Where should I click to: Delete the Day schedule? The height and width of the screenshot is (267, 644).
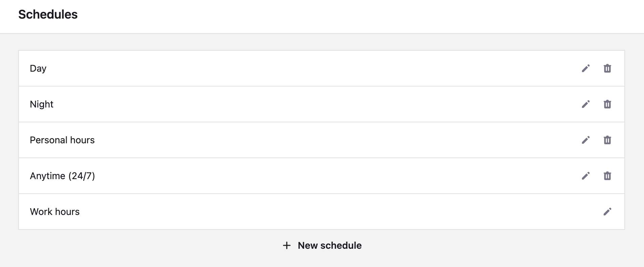[x=607, y=68]
